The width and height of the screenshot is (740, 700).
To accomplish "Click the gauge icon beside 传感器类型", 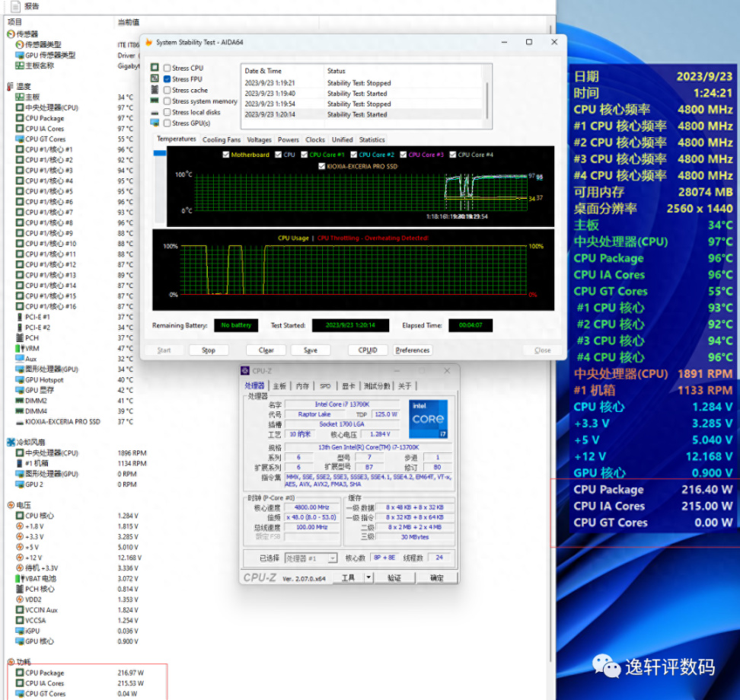I will [x=20, y=45].
